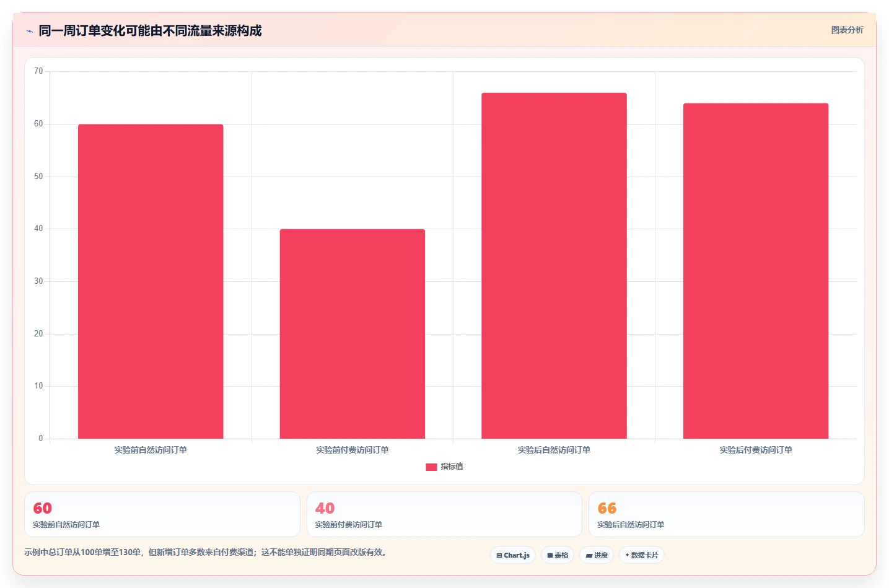This screenshot has height=588, width=889.
Task: Click the 40 value data card
Action: pyautogui.click(x=444, y=514)
